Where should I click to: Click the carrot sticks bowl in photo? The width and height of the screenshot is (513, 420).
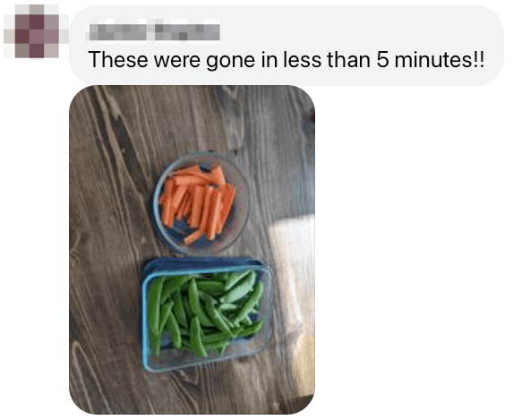point(201,203)
